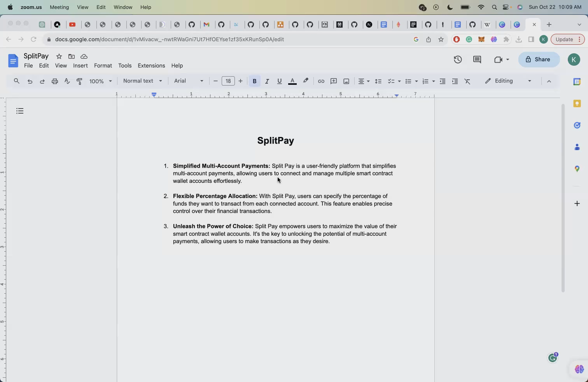Click the SplitPay document title field
The image size is (588, 382).
(36, 56)
